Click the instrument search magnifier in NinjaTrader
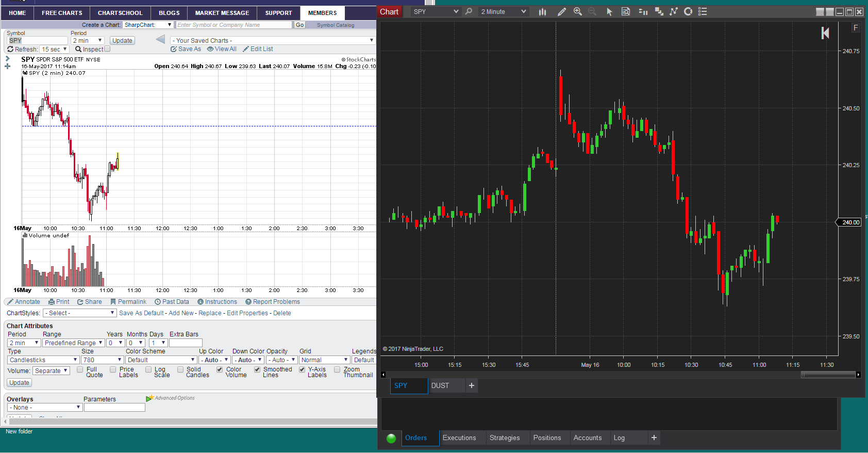This screenshot has height=453, width=868. [469, 11]
